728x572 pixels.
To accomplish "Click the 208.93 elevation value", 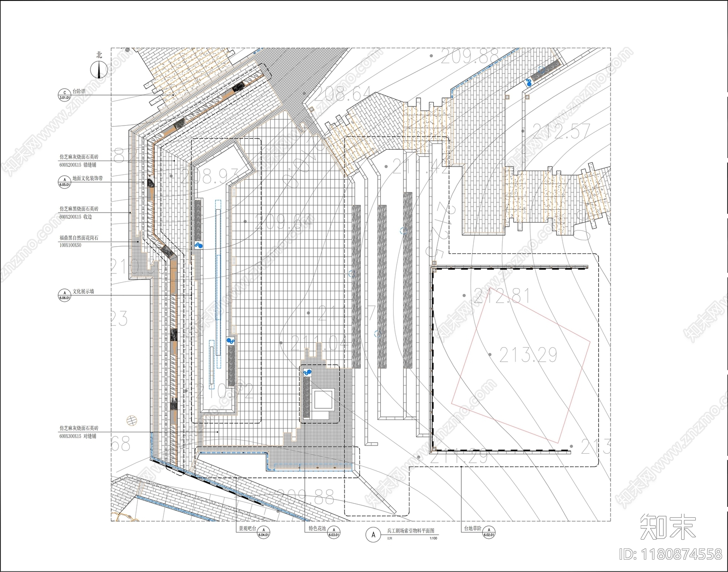I will coord(210,176).
